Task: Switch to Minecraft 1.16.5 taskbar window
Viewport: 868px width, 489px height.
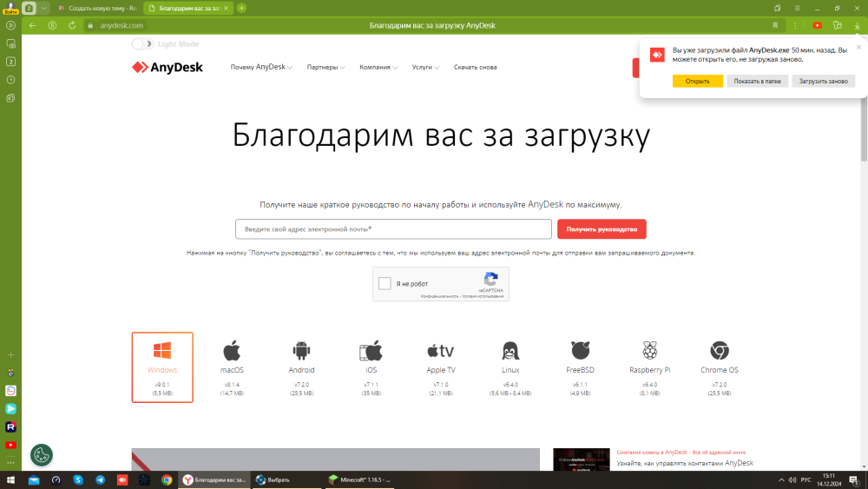Action: [x=360, y=480]
